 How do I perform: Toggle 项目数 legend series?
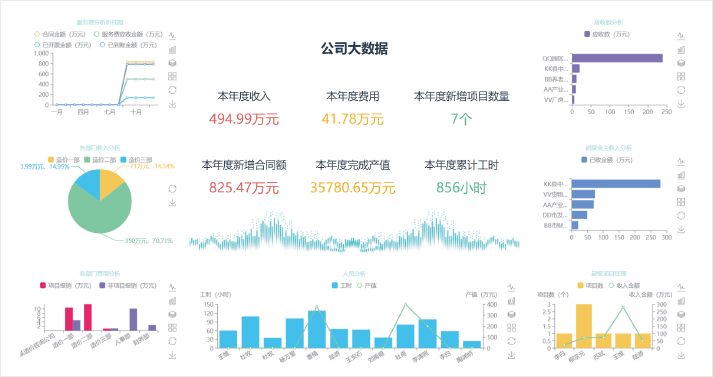pos(590,286)
